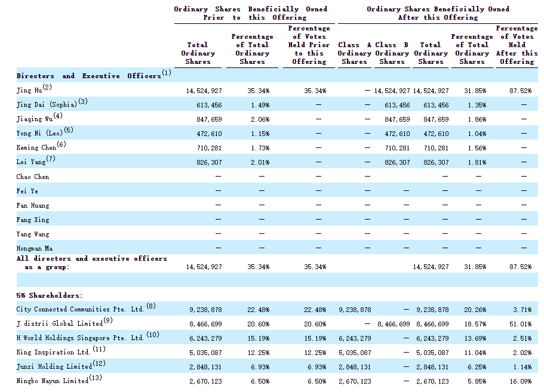Select the '2.51%' votes percentage
This screenshot has height=392, width=544.
click(x=523, y=339)
